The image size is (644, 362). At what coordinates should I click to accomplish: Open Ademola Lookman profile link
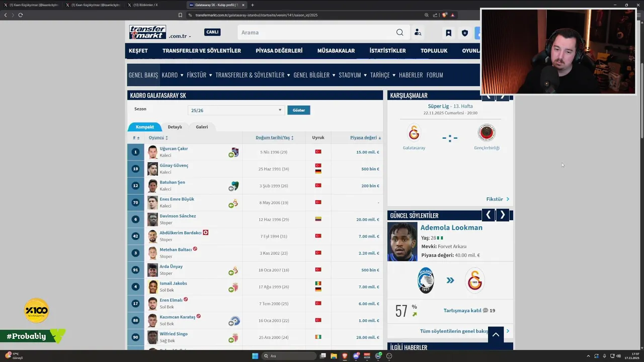pyautogui.click(x=451, y=228)
